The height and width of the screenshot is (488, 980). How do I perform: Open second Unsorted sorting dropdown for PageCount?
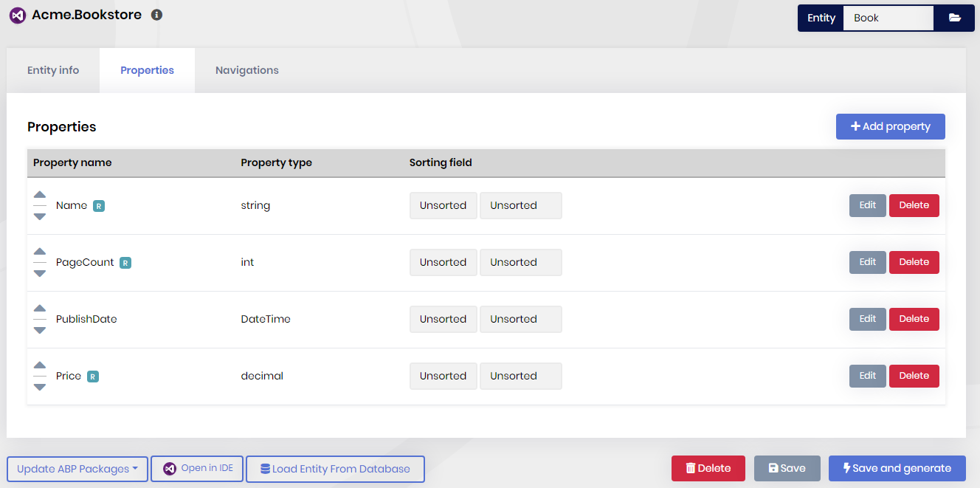coord(521,262)
